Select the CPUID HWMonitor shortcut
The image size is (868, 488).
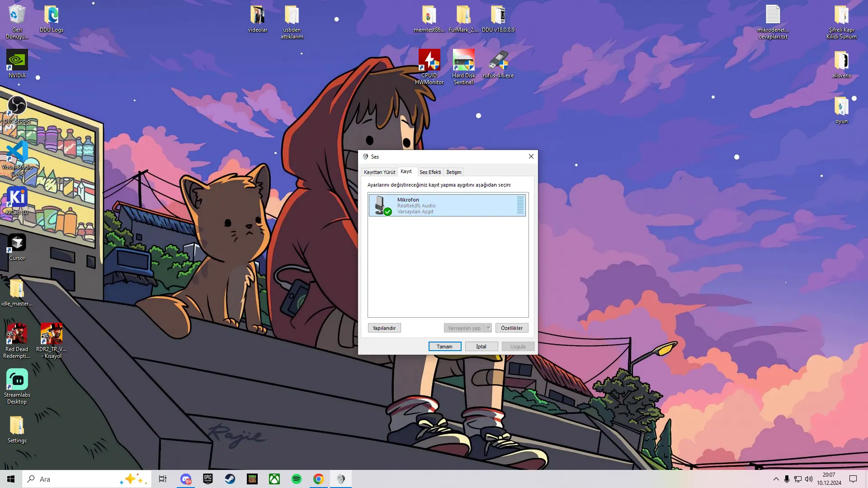(429, 67)
